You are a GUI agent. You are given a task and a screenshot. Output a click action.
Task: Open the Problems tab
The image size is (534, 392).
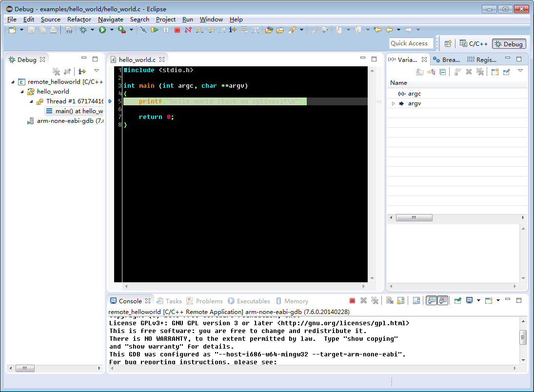204,301
